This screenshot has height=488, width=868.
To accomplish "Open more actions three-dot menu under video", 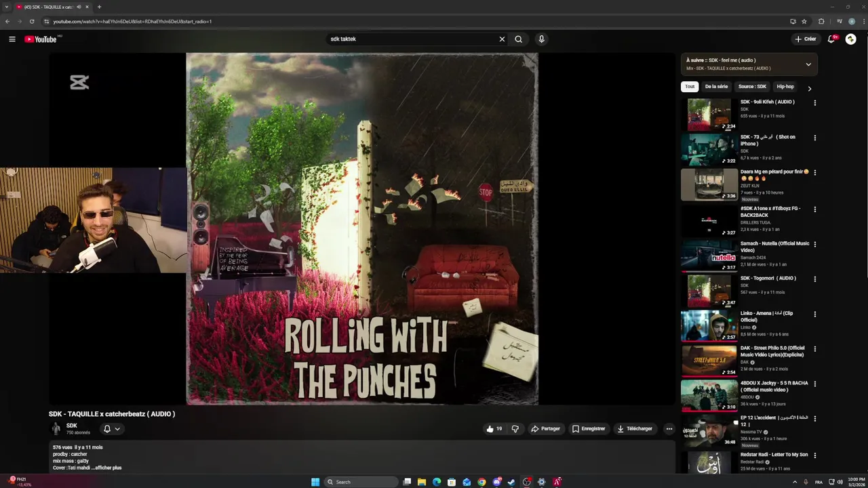I will 669,428.
